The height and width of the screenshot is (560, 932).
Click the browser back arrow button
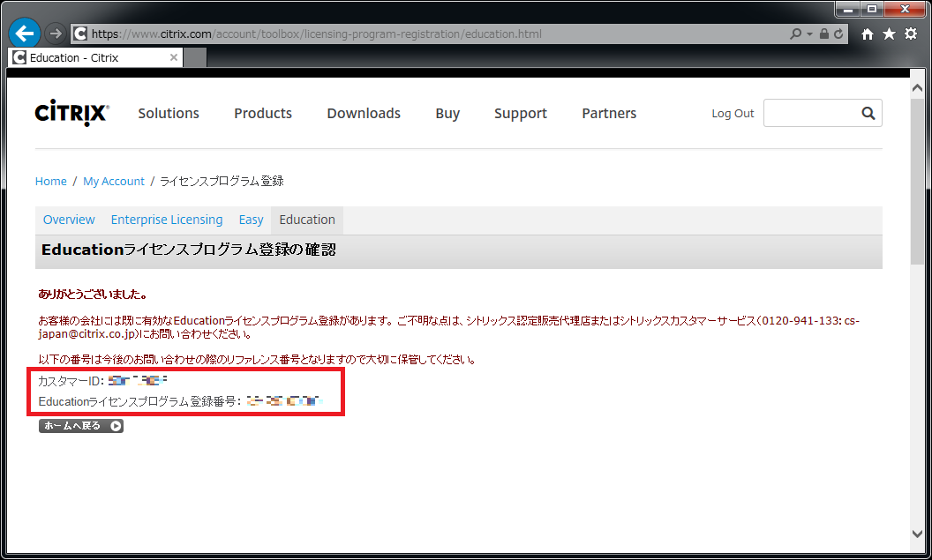[x=25, y=34]
